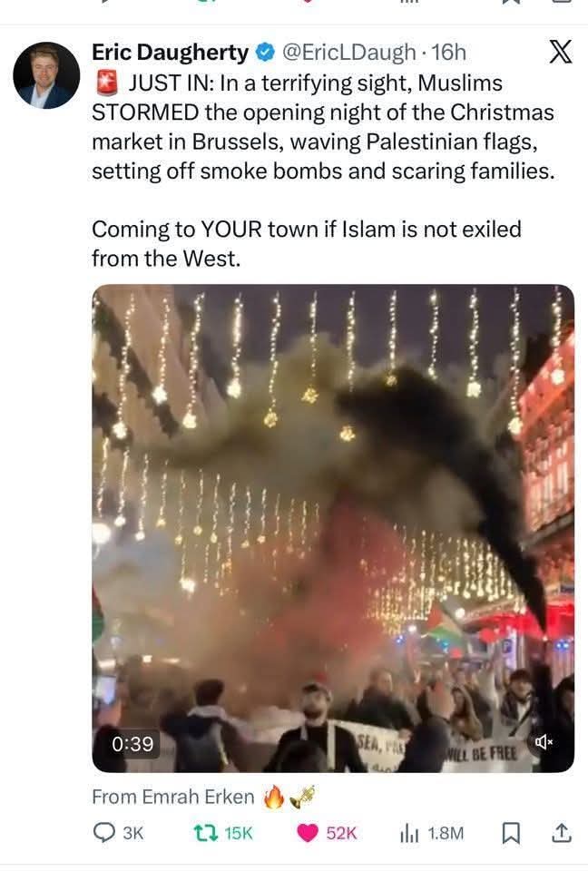Share the post using upload arrow icon
Image resolution: width=588 pixels, height=871 pixels.
[562, 832]
